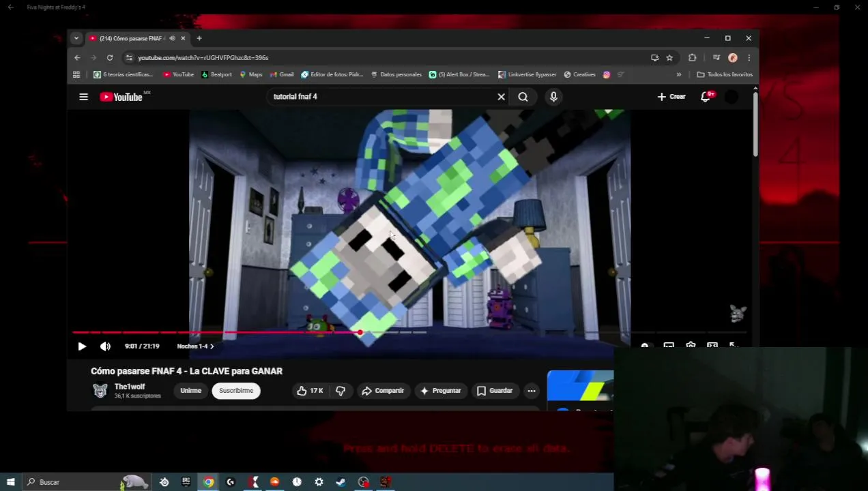Open Chrome extensions puzzle icon
This screenshot has width=868, height=491.
click(692, 58)
